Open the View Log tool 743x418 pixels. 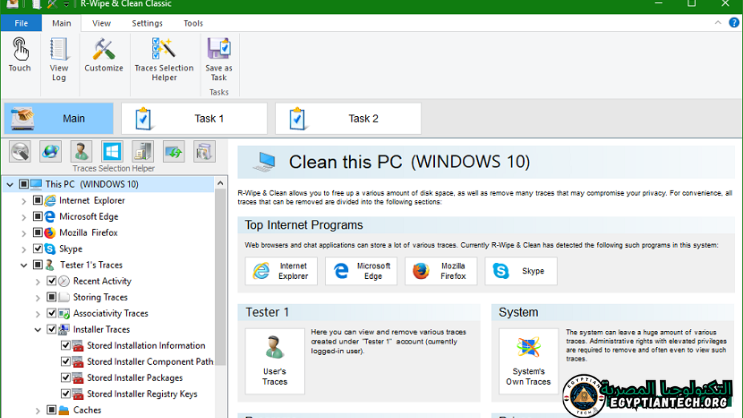[x=59, y=58]
